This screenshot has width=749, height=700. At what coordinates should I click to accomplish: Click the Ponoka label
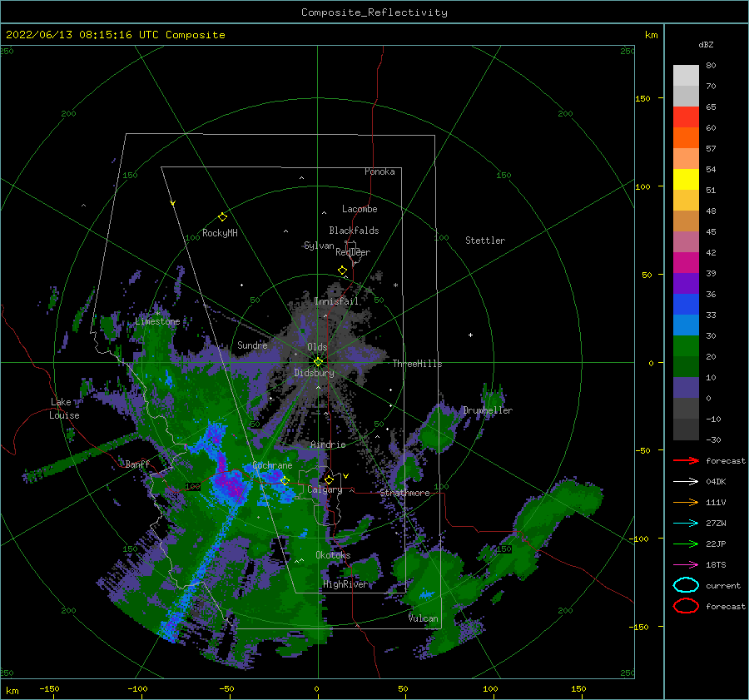click(x=379, y=171)
